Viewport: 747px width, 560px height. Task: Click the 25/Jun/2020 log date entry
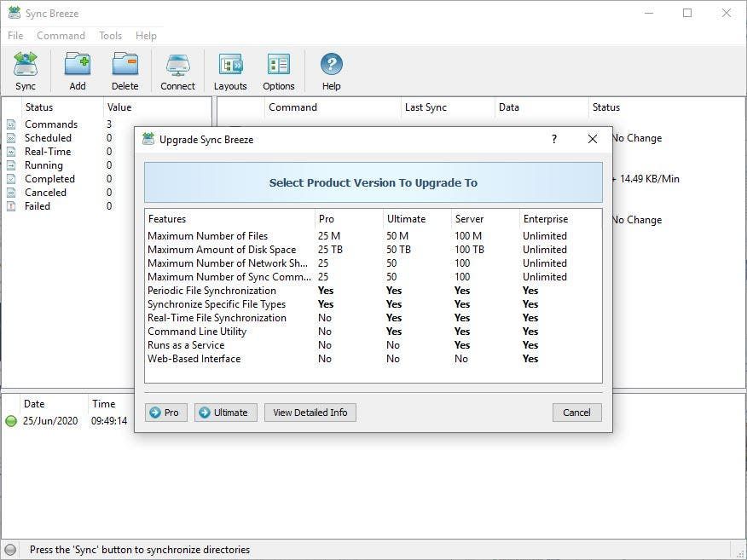(x=50, y=421)
